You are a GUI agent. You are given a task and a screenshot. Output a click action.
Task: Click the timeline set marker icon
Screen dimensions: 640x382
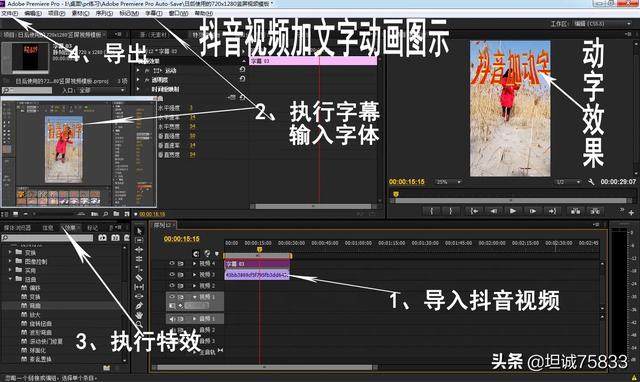tap(217, 253)
